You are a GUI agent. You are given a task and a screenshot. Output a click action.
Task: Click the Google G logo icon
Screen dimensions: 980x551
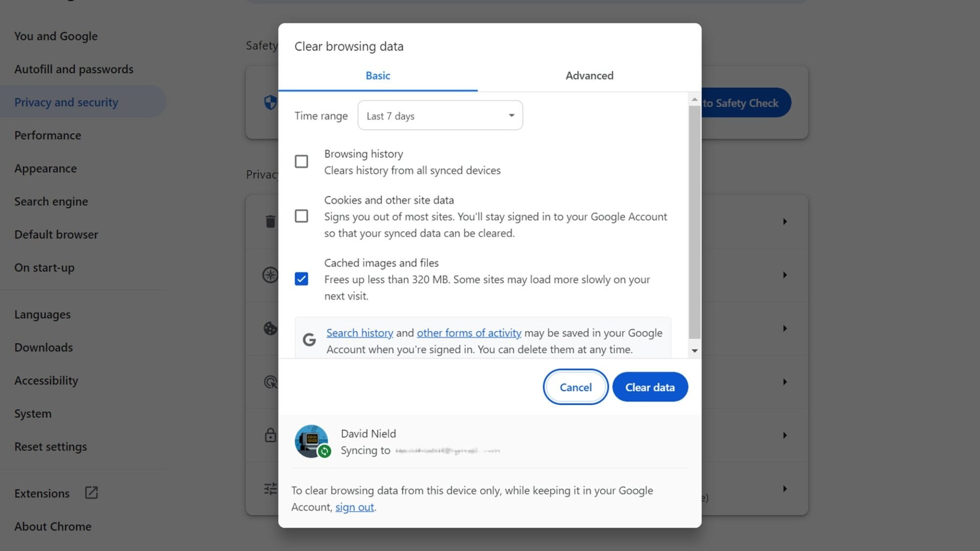[309, 340]
